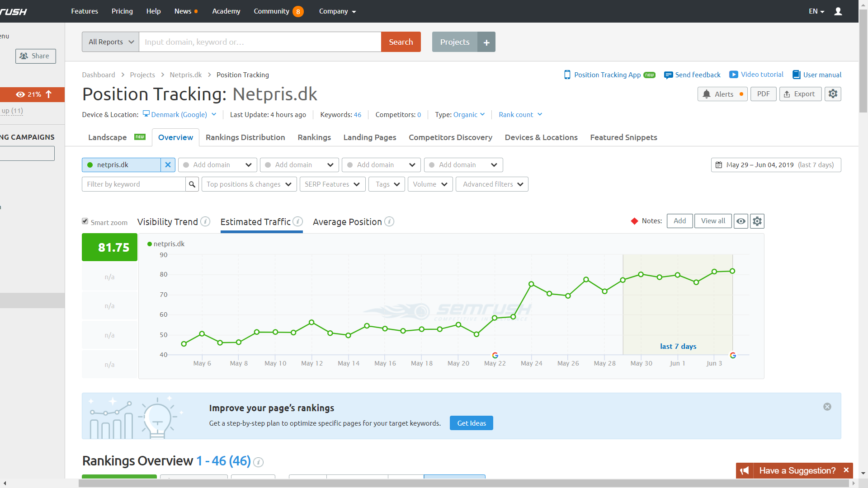The width and height of the screenshot is (868, 488).
Task: Click the green 81.75 traffic swatch
Action: [x=109, y=247]
